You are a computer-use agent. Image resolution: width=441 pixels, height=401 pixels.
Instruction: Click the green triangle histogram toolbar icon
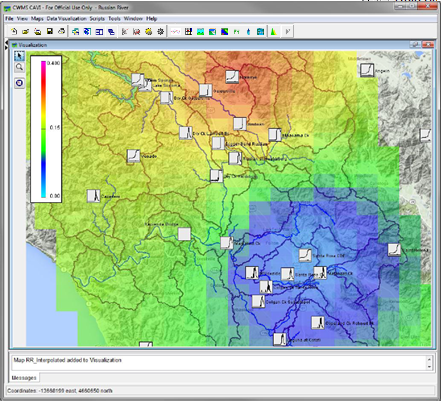coord(273,32)
